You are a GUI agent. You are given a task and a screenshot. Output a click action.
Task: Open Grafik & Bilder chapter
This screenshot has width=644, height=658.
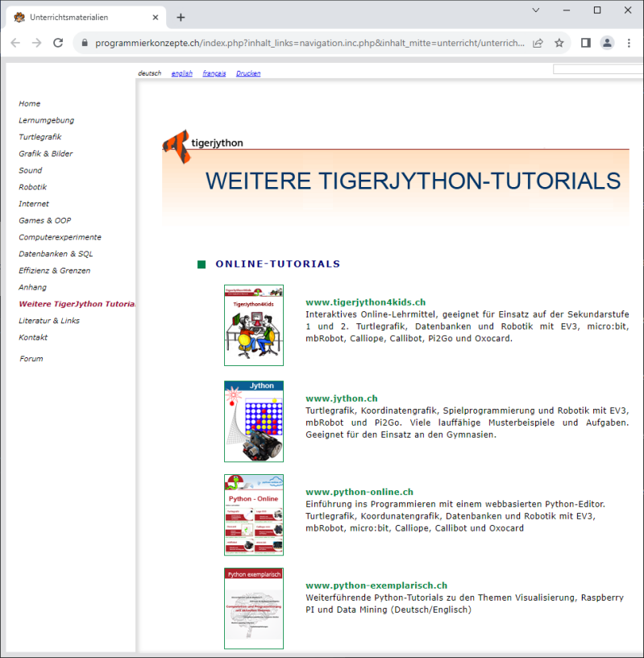click(45, 153)
